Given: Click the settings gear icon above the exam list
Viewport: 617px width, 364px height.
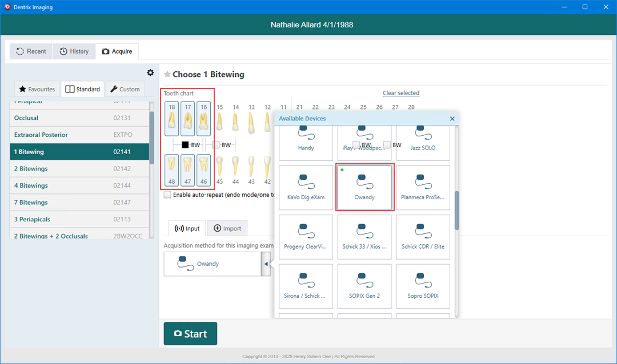Looking at the screenshot, I should [x=150, y=72].
